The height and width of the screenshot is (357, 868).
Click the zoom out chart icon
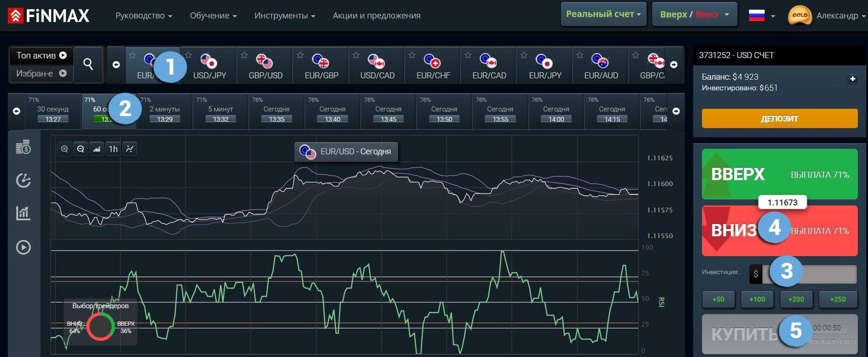pos(81,149)
